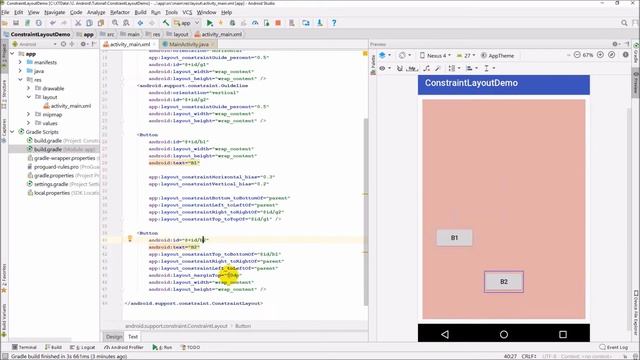The height and width of the screenshot is (360, 640).
Task: Click the Apply Changes lightning icon
Action: click(221, 23)
